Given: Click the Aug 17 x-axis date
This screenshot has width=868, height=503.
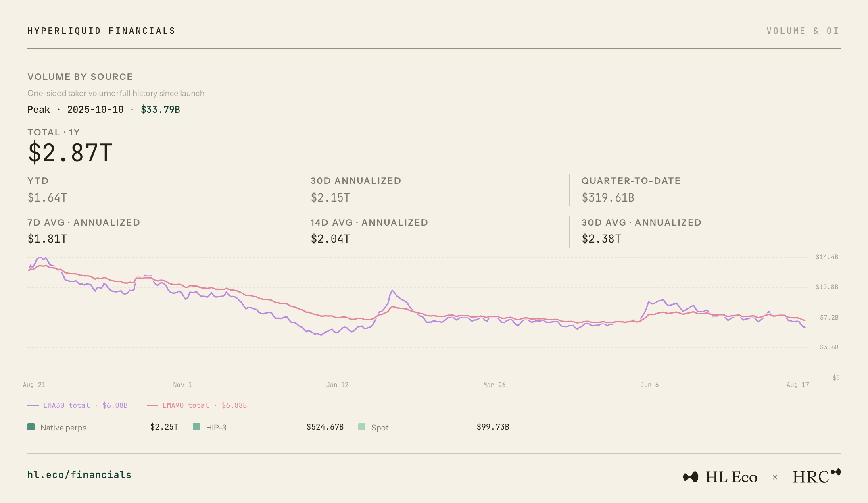Looking at the screenshot, I should click(x=798, y=385).
